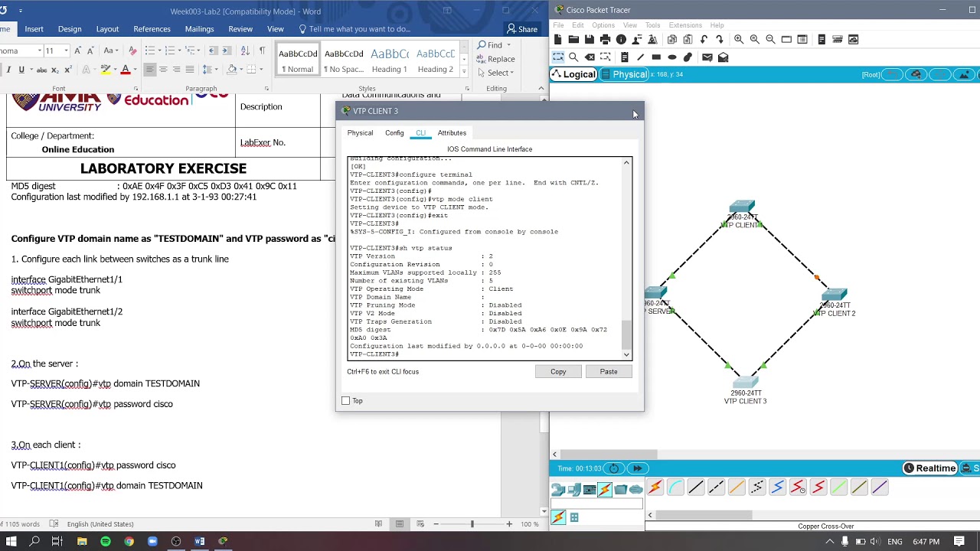The width and height of the screenshot is (980, 551).
Task: Open font color dropdown arrow in Word
Action: [135, 70]
